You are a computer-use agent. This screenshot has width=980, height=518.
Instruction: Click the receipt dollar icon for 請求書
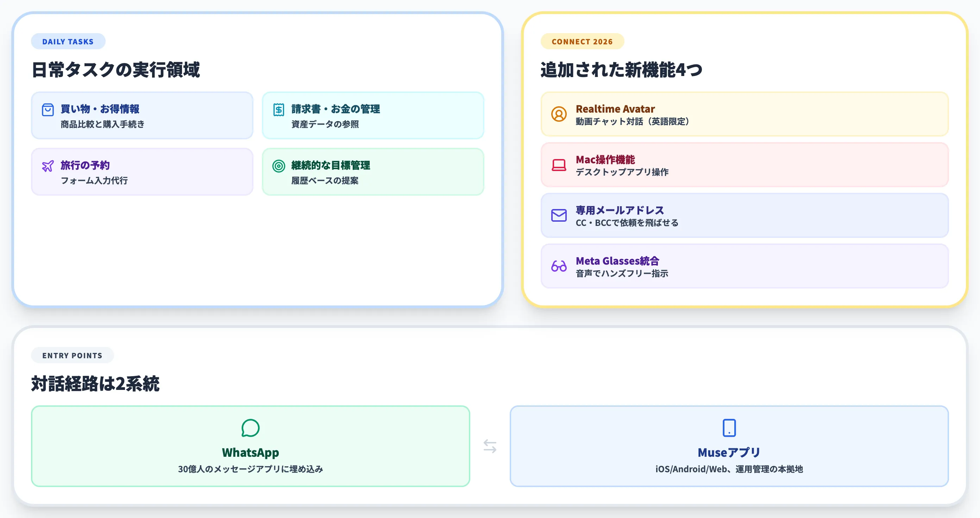point(278,110)
